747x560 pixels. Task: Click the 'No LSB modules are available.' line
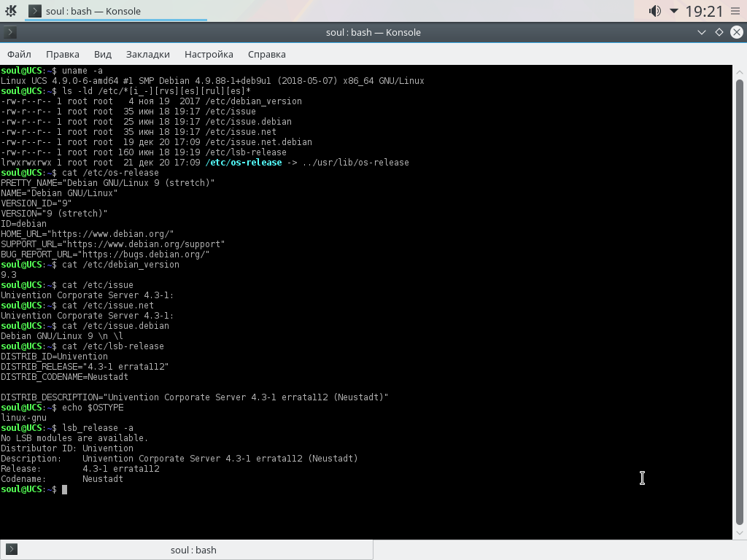(74, 438)
